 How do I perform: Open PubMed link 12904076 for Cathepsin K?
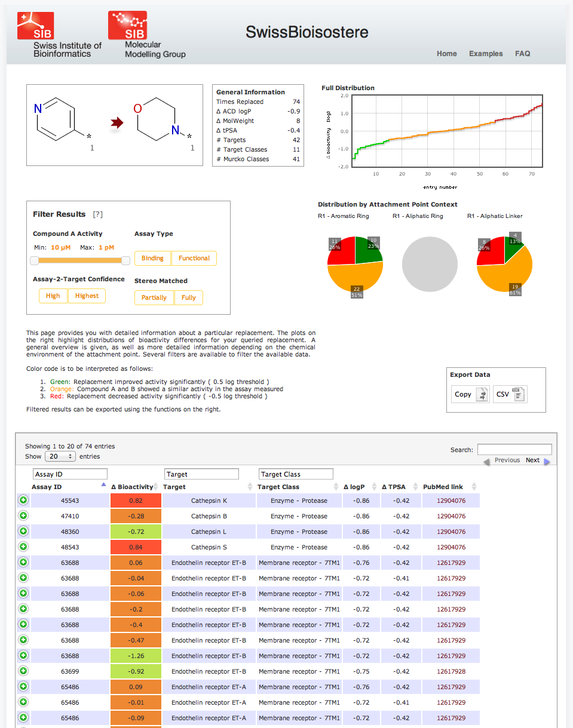pos(451,500)
